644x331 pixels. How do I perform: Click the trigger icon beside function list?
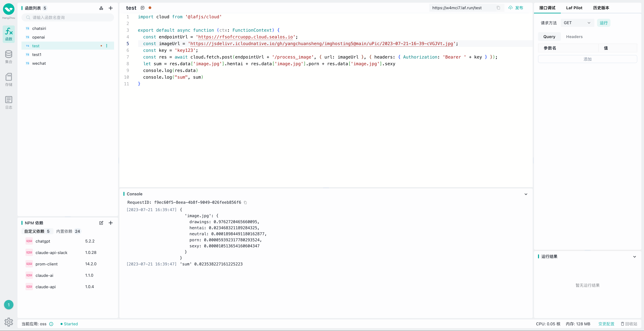tap(101, 8)
